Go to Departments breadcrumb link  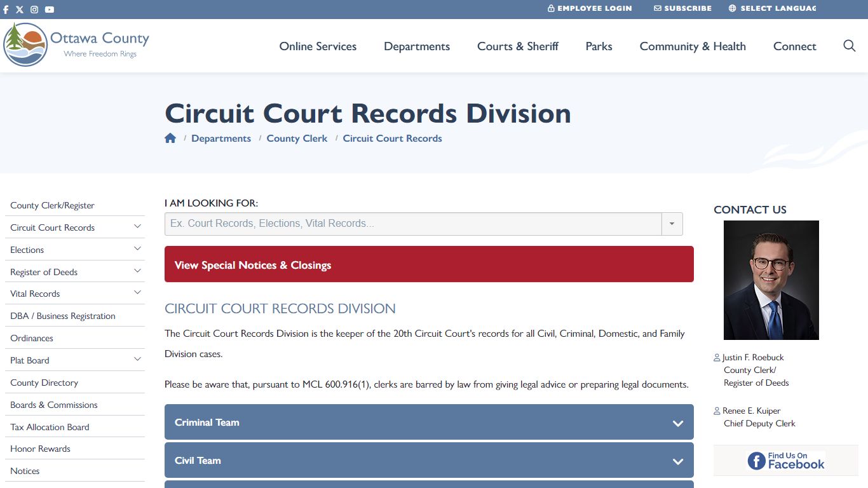pos(221,139)
